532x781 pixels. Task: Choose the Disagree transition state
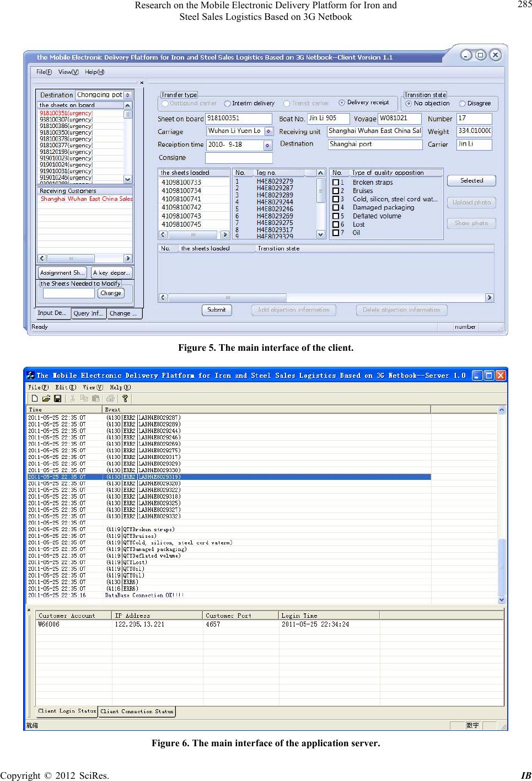pyautogui.click(x=462, y=103)
